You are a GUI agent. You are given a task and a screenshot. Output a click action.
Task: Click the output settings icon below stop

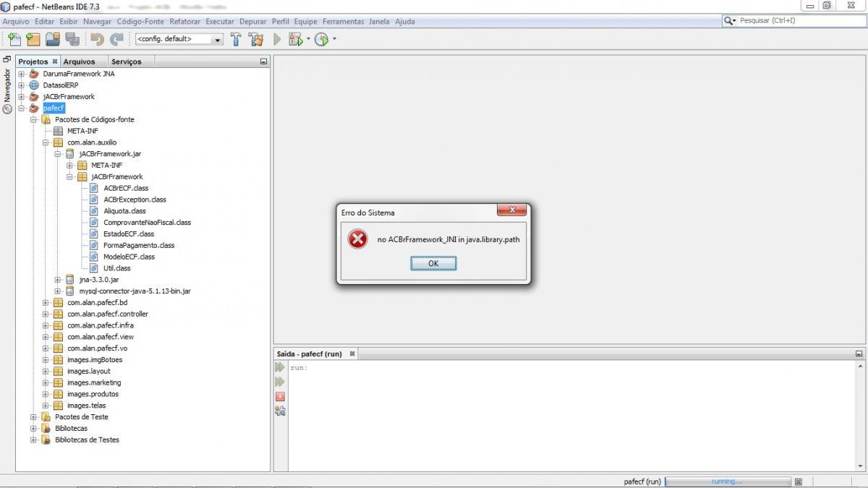(280, 411)
